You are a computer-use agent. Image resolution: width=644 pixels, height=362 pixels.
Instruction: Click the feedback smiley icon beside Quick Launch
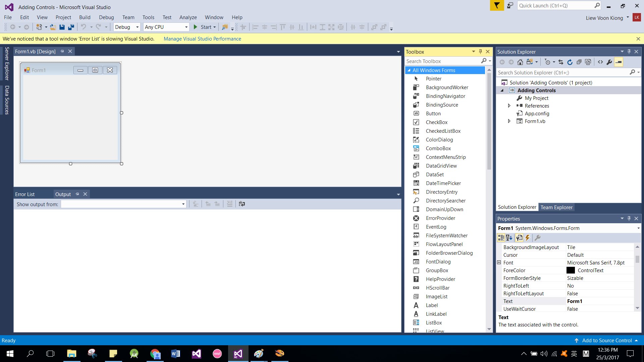510,6
